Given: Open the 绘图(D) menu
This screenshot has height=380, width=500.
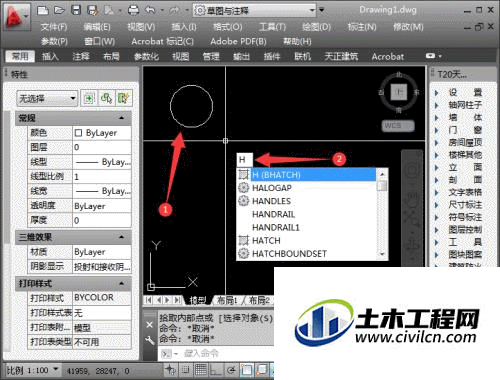Looking at the screenshot, I should point(316,27).
